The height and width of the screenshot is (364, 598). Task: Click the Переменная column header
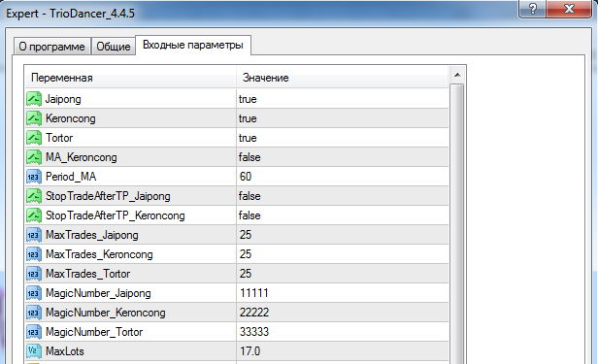pos(131,78)
